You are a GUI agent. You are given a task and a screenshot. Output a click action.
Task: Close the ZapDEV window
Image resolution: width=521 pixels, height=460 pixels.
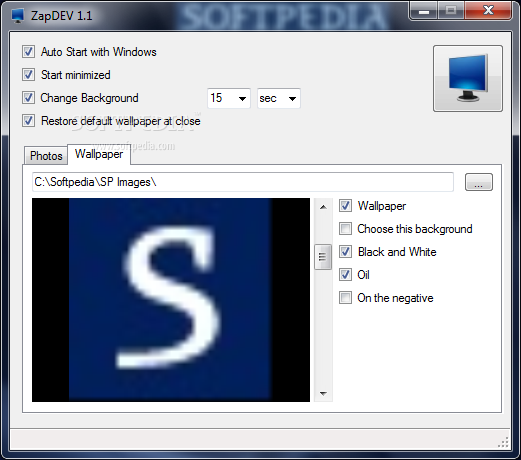(488, 11)
